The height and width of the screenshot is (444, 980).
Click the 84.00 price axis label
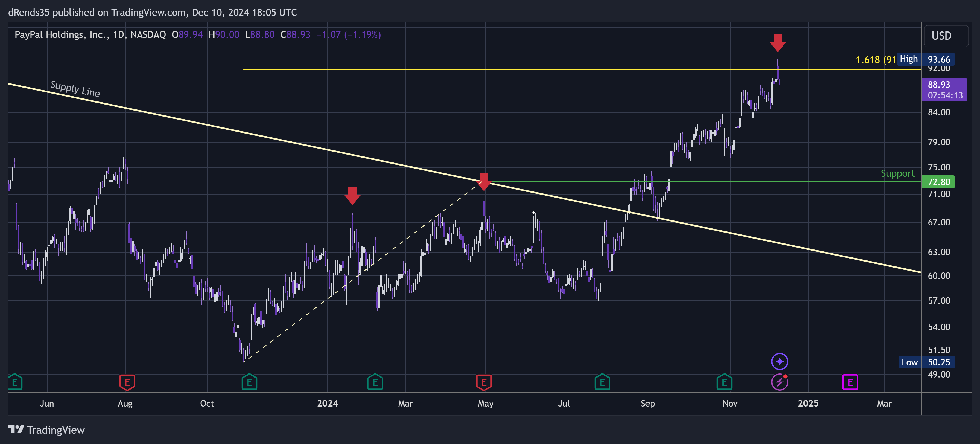(938, 112)
